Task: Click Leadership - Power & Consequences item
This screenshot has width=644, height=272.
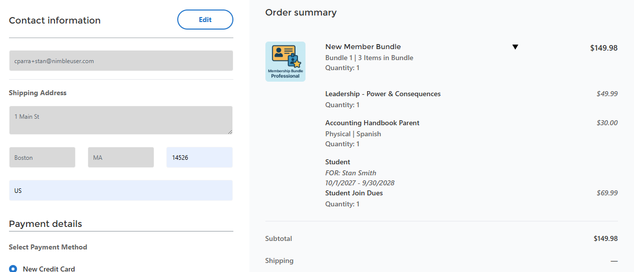Action: tap(383, 94)
